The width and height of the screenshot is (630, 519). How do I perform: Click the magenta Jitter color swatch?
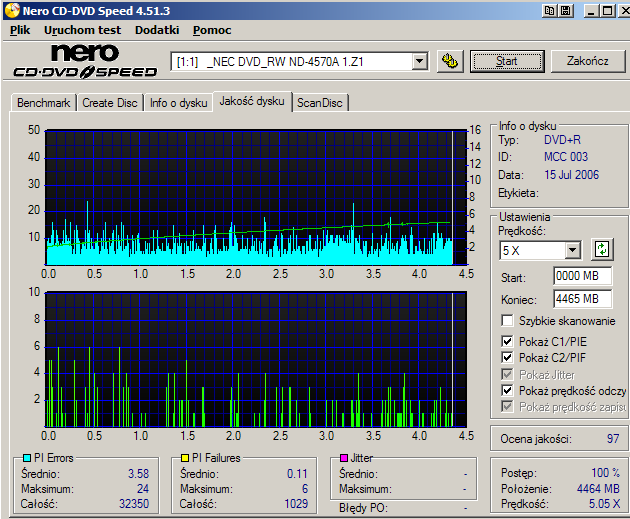point(344,458)
